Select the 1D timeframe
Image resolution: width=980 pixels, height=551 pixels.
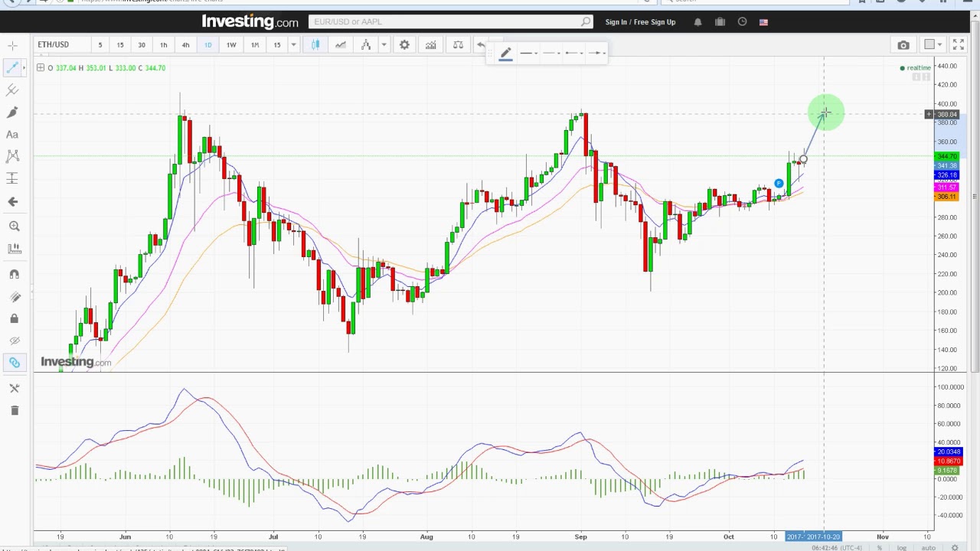point(207,45)
